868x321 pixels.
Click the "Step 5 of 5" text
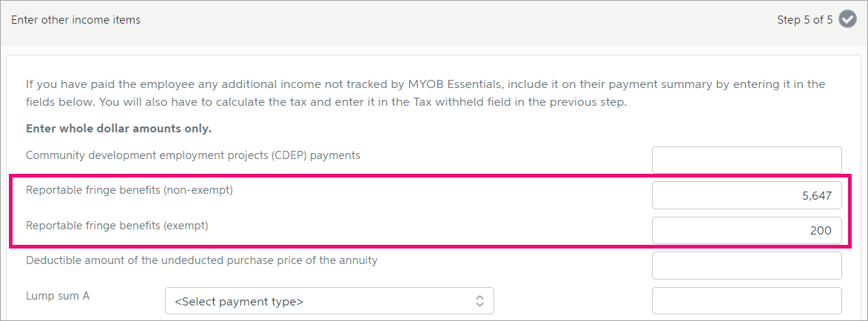804,20
